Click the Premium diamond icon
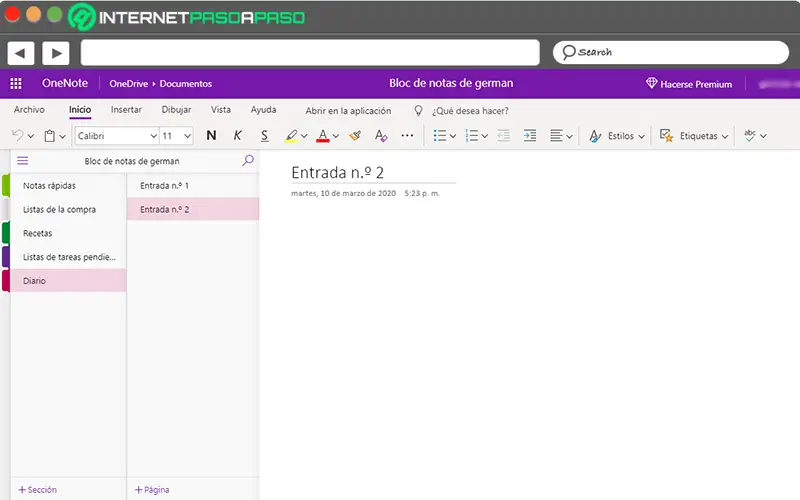The image size is (800, 500). point(652,83)
